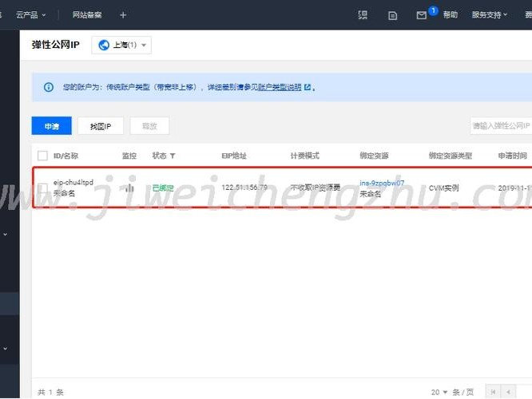The height and width of the screenshot is (399, 532).
Task: Click the plus icon in top navigation
Action: [123, 15]
